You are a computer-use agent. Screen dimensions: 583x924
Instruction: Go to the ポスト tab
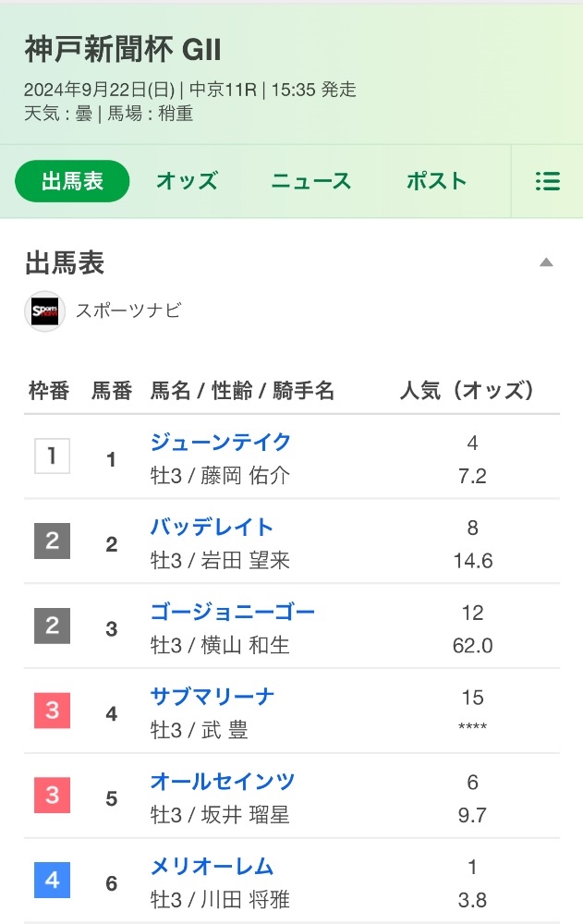437,181
